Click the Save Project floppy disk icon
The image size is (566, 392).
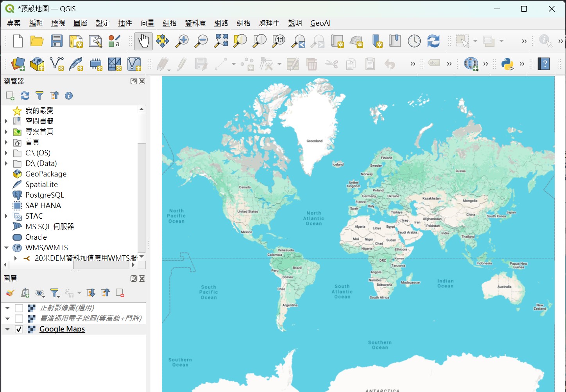(x=57, y=41)
